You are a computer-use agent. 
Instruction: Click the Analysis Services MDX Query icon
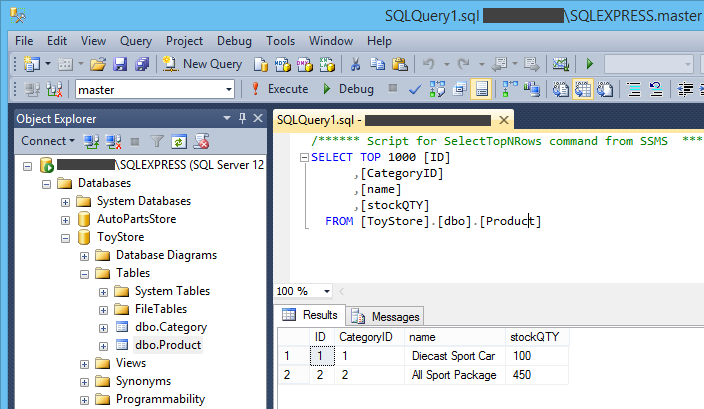(282, 64)
